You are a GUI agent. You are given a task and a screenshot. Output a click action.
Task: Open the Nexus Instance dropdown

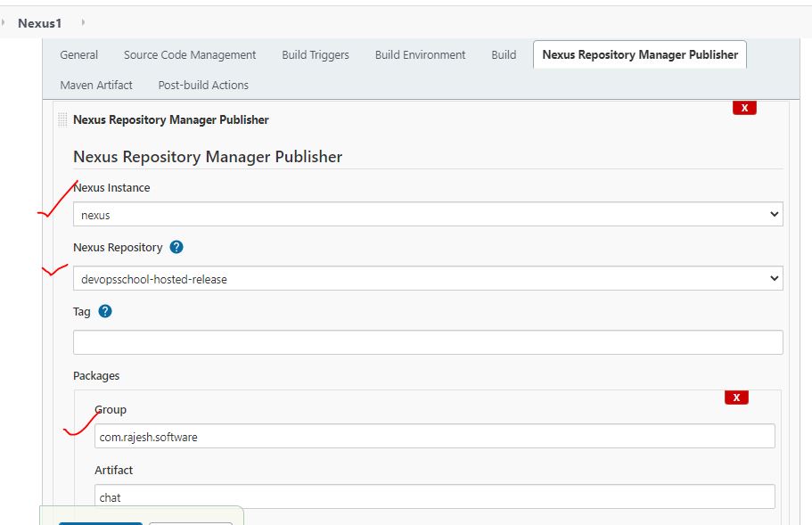click(428, 214)
